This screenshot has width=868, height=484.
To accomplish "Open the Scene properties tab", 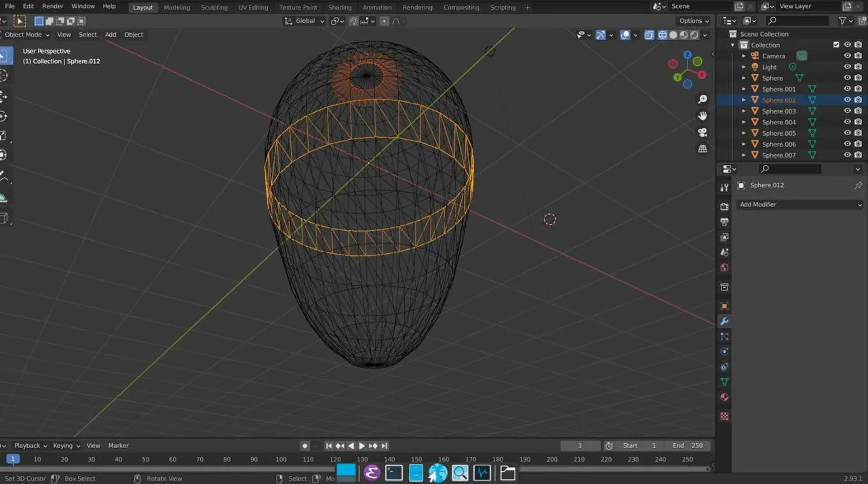I will point(724,252).
